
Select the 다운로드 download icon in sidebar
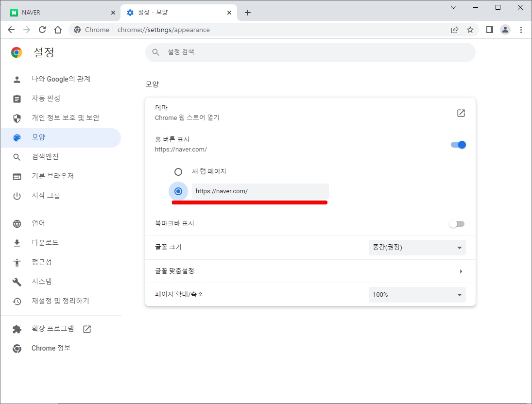coord(17,242)
